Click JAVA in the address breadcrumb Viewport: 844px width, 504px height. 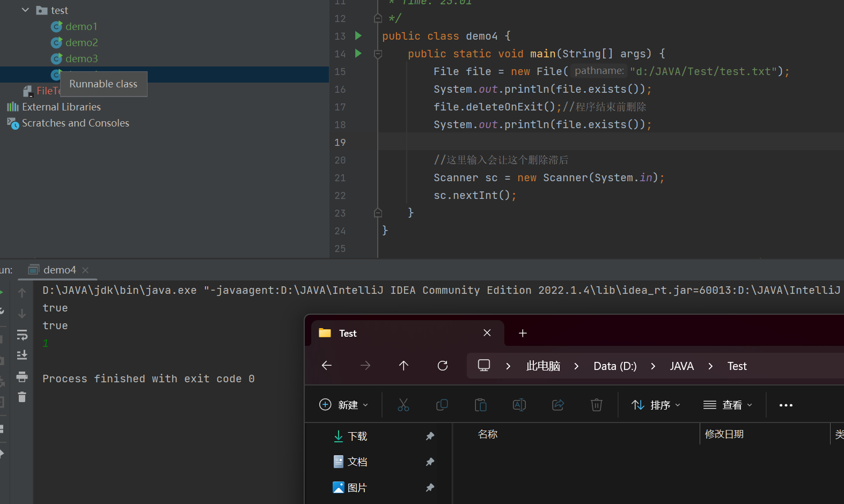point(681,366)
